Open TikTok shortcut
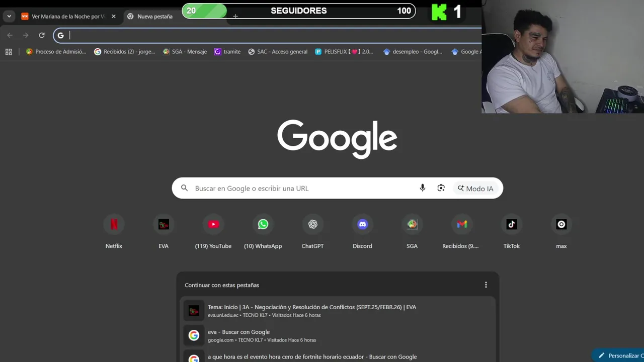The height and width of the screenshot is (362, 644). [x=512, y=231]
